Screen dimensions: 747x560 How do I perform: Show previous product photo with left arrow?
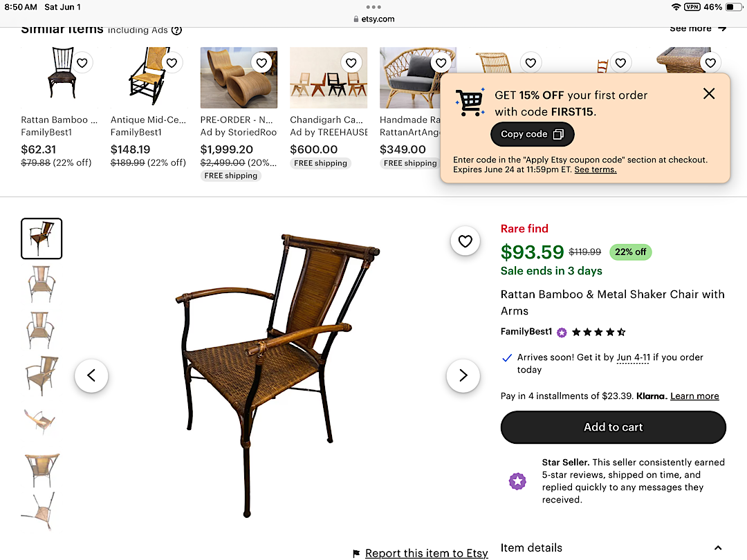92,376
